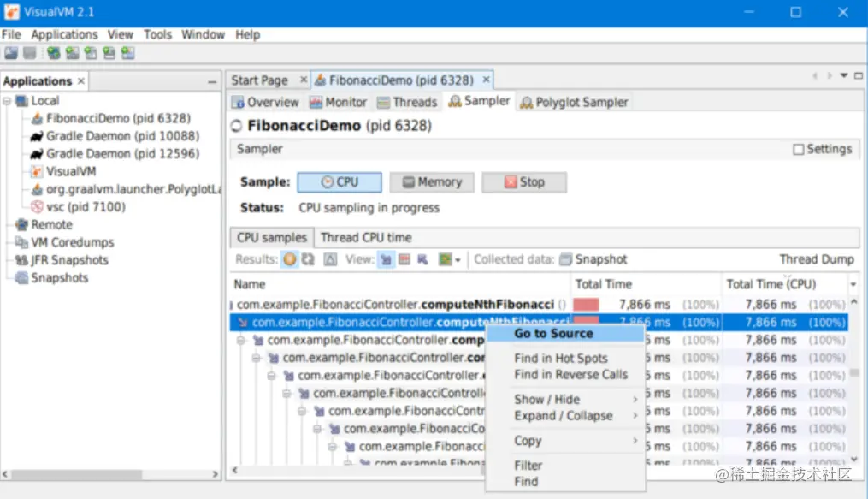868x499 pixels.
Task: Click the Remote hosts icon
Action: (21, 225)
